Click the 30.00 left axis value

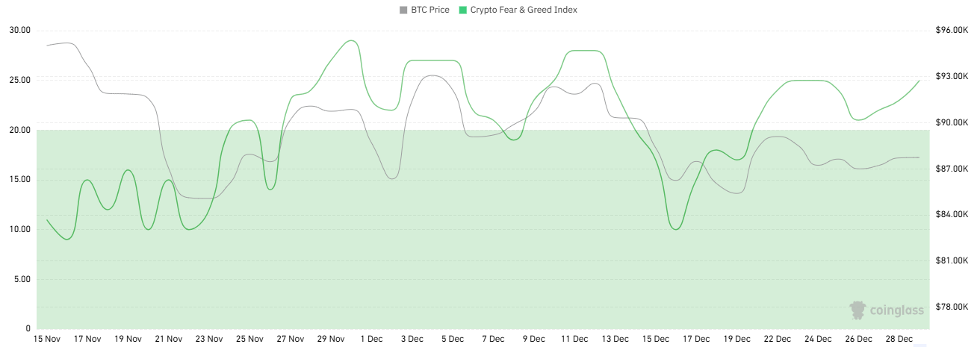pos(19,30)
